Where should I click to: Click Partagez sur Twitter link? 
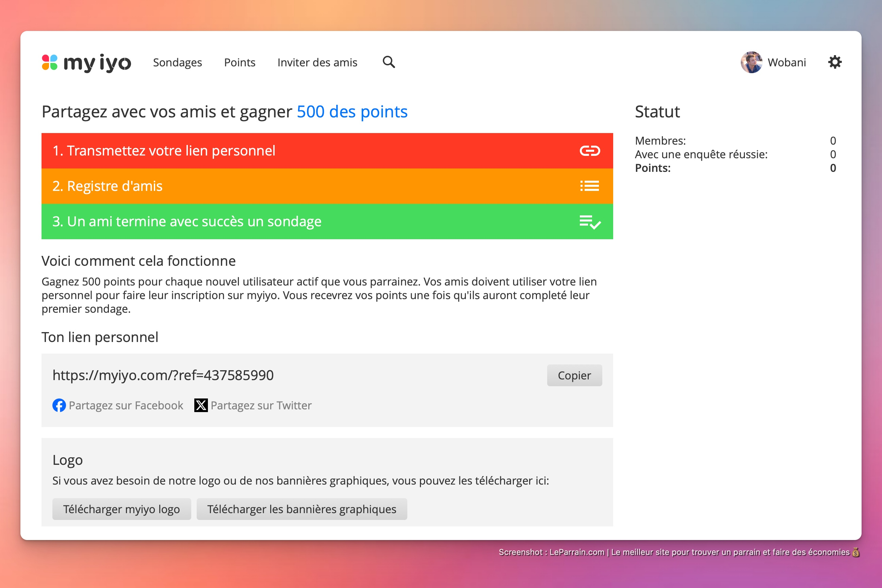coord(261,405)
